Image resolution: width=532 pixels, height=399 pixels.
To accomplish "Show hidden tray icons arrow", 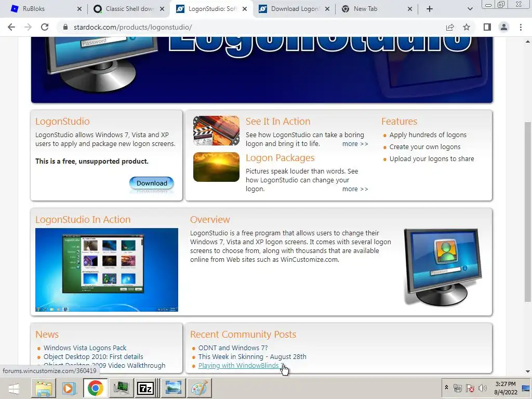I will tap(446, 388).
